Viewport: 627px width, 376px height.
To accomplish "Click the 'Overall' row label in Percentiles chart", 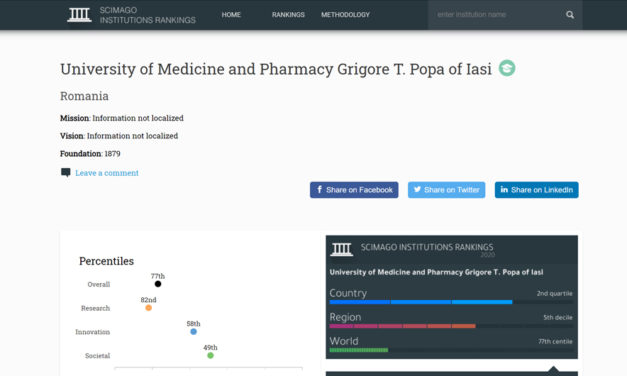I will click(x=99, y=284).
